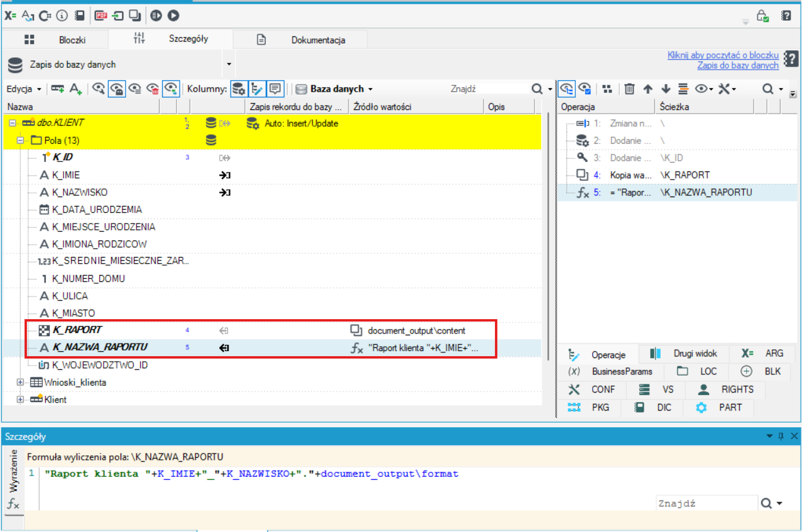Click the round play button icon
Viewport: 802px width, 532px height.
[x=173, y=15]
